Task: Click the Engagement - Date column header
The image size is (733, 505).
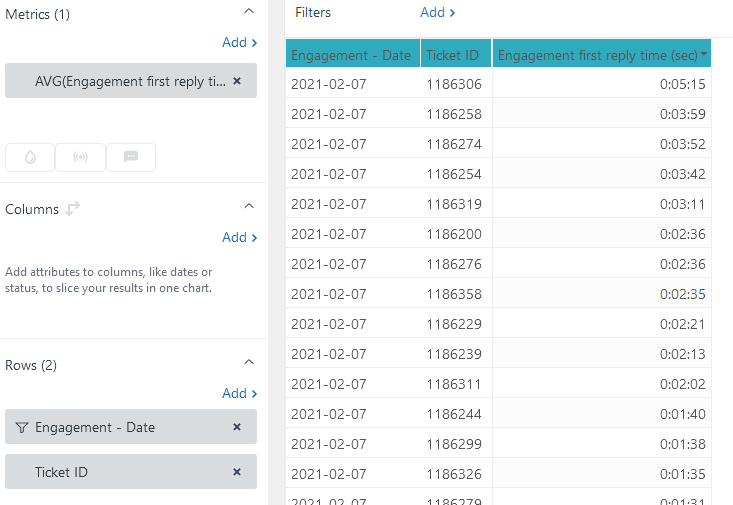Action: [x=352, y=55]
